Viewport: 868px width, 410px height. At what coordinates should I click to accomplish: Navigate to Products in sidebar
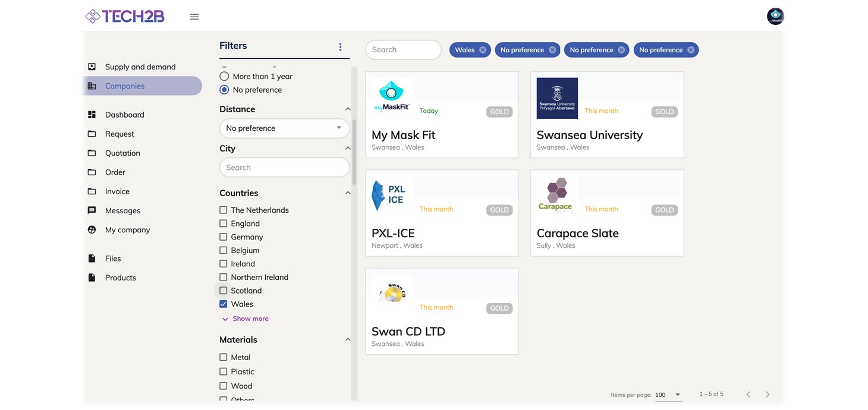[x=120, y=277]
